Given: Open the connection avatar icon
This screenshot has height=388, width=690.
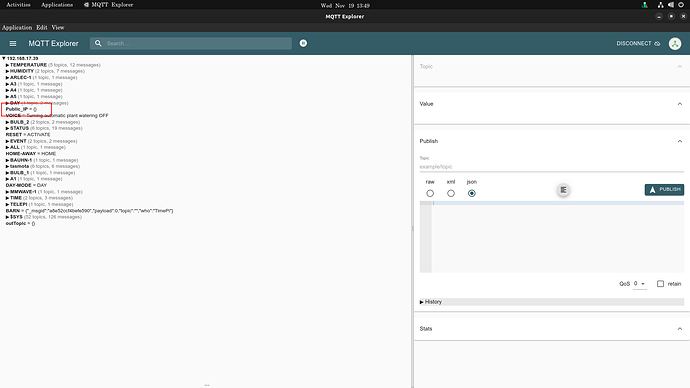Looking at the screenshot, I should click(675, 44).
